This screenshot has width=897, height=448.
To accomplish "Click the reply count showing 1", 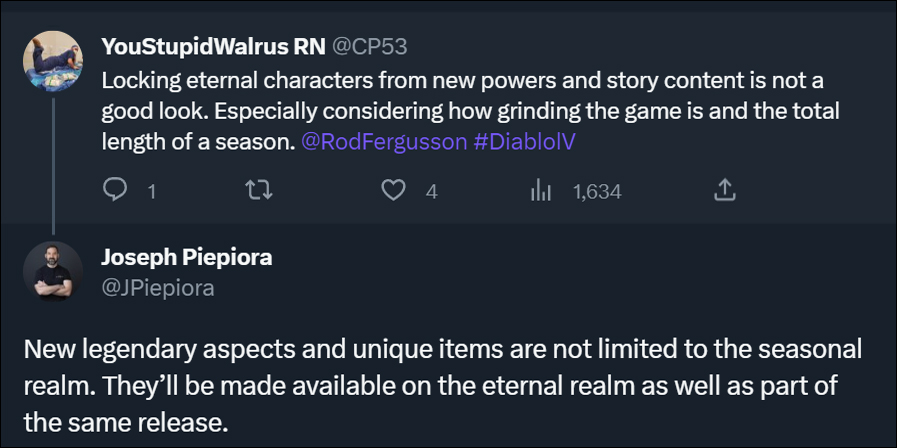I will [x=152, y=191].
